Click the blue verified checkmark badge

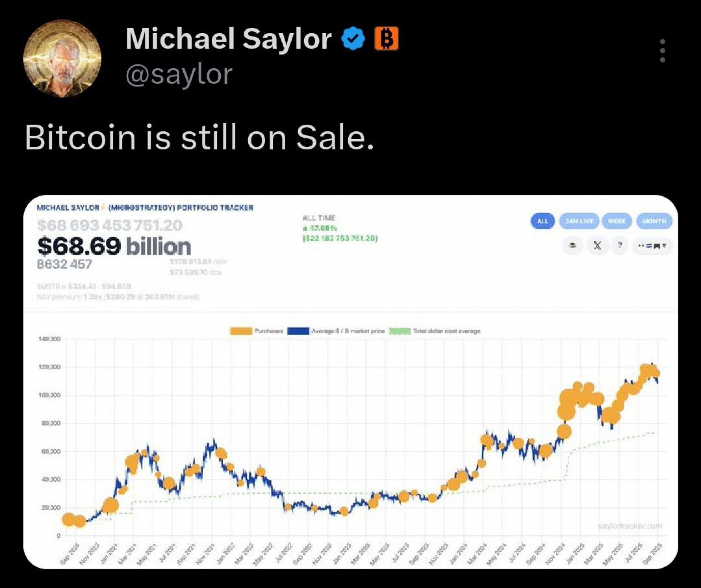coord(353,39)
